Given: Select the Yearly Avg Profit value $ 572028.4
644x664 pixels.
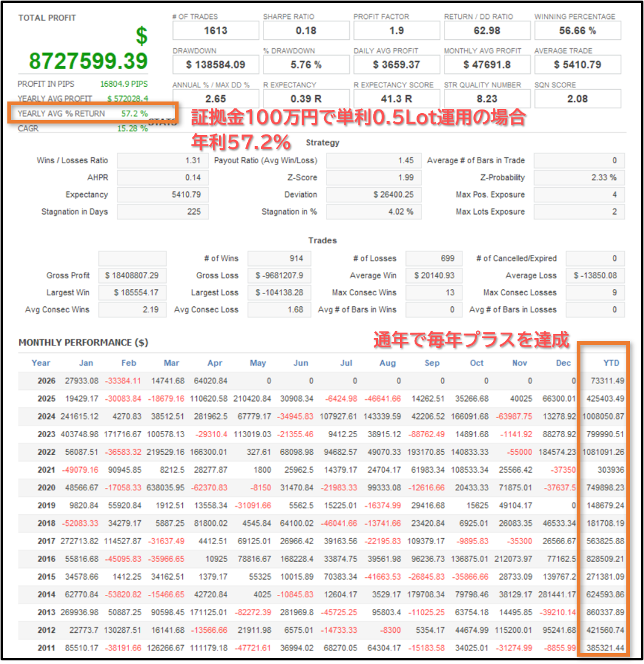Looking at the screenshot, I should (128, 98).
